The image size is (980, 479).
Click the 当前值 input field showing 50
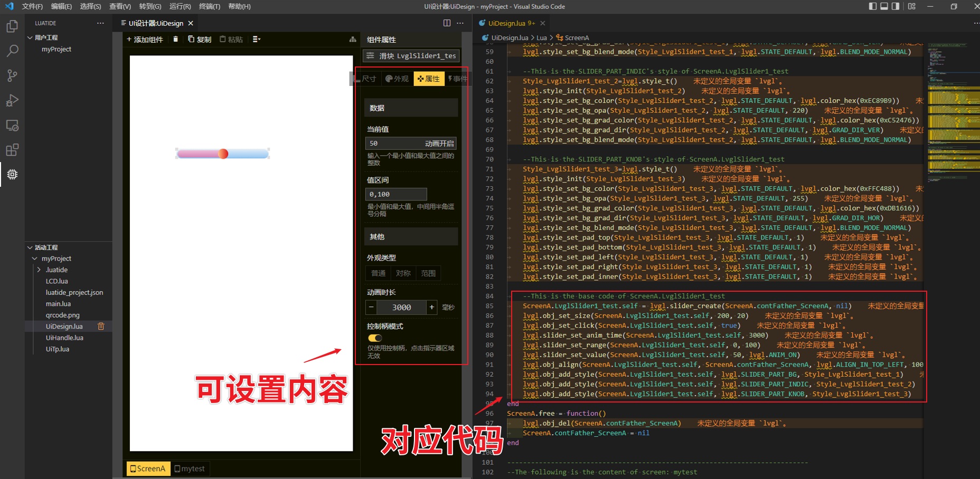(x=391, y=143)
